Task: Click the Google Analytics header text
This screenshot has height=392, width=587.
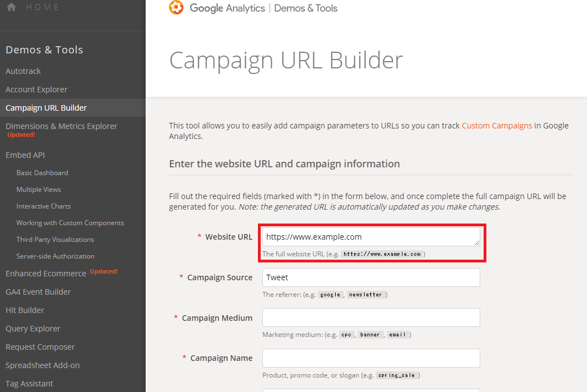Action: tap(227, 8)
